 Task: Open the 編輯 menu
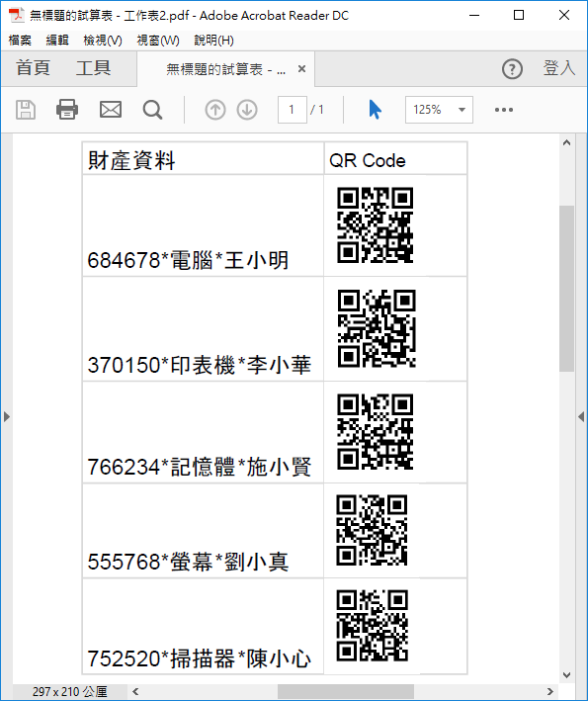pyautogui.click(x=57, y=41)
